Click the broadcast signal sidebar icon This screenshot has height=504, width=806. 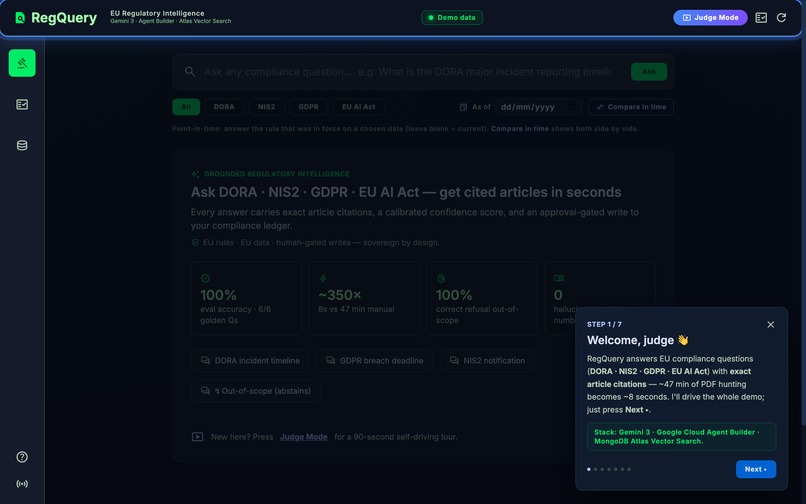pyautogui.click(x=22, y=483)
